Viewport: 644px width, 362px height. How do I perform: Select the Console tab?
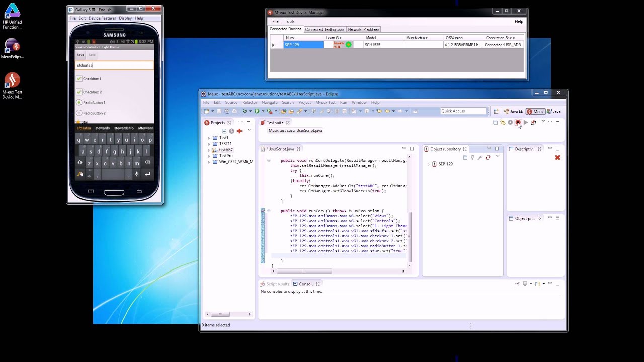[x=306, y=284]
